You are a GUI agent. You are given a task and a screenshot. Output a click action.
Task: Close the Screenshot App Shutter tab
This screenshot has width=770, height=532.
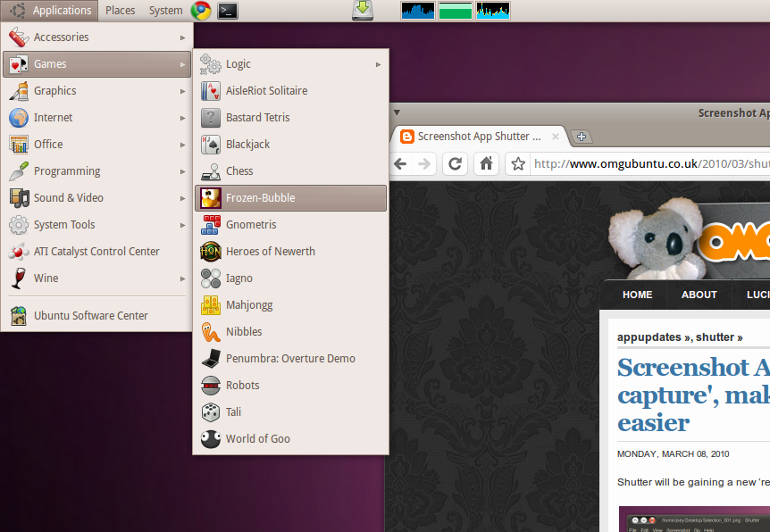[x=556, y=137]
